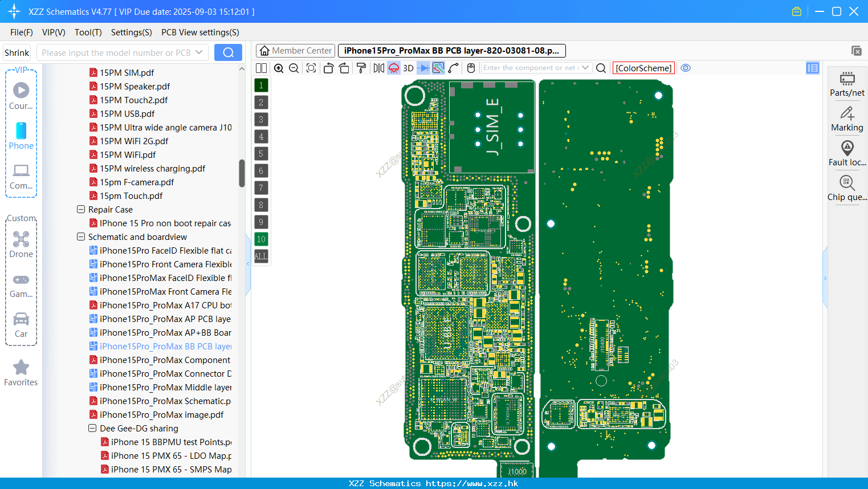This screenshot has width=868, height=489.
Task: Open the Parts/net panel
Action: pos(847,84)
